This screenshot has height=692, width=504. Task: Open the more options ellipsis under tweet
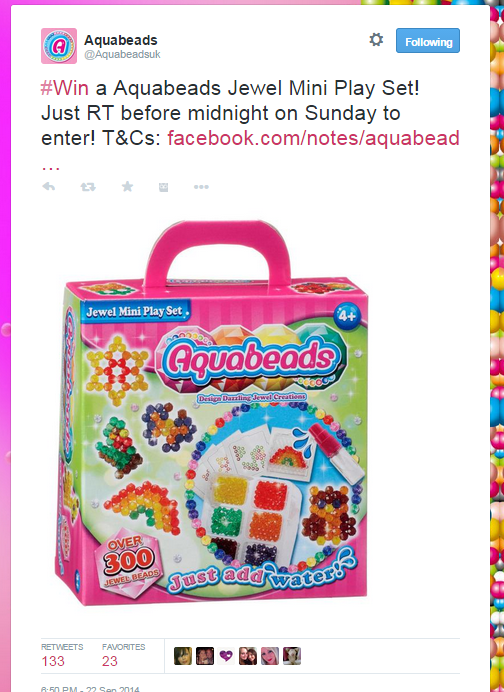(201, 187)
